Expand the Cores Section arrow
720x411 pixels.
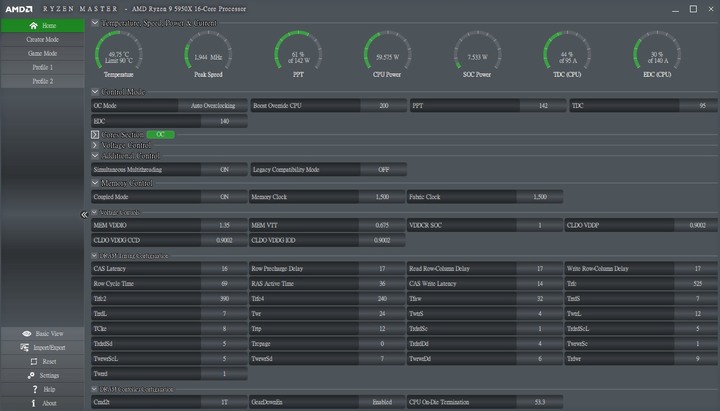click(x=95, y=135)
